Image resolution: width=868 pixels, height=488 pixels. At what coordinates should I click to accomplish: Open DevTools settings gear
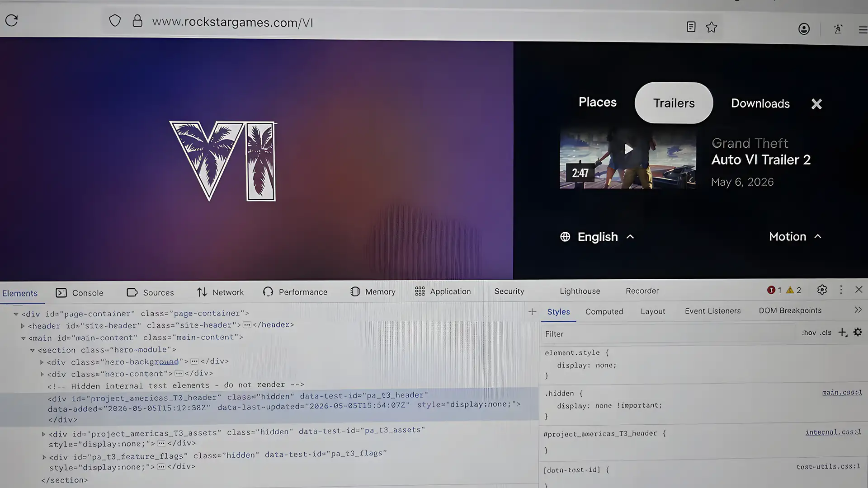822,290
